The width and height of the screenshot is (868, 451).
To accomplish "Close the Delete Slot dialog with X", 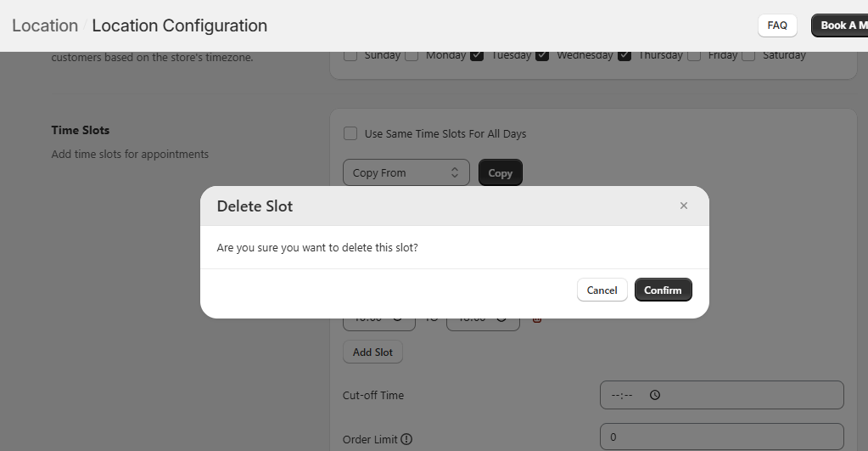I will coord(684,206).
